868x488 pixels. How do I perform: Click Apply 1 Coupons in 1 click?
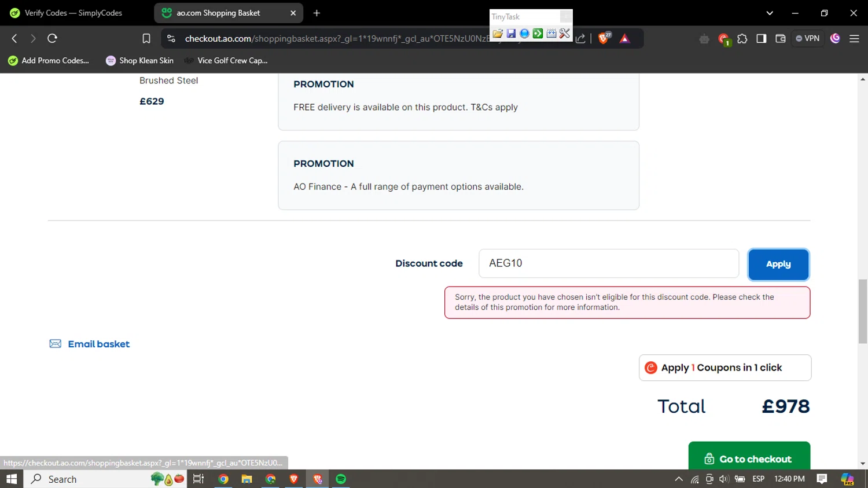(725, 368)
